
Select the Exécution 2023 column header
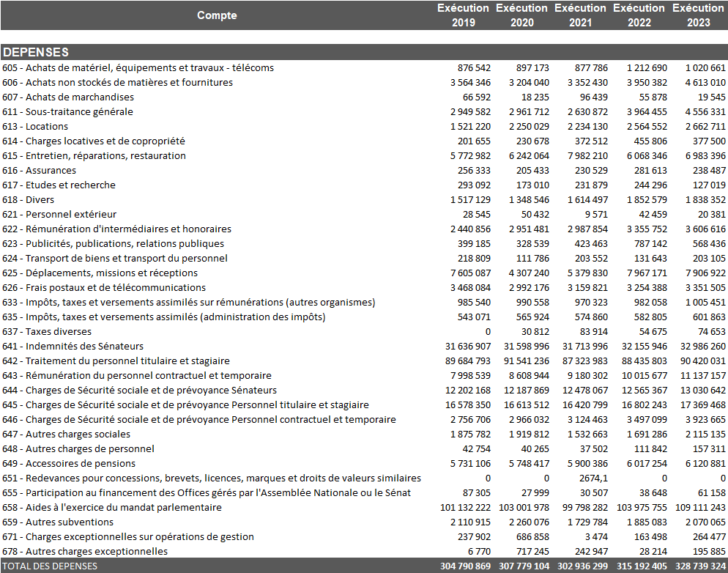click(x=698, y=15)
